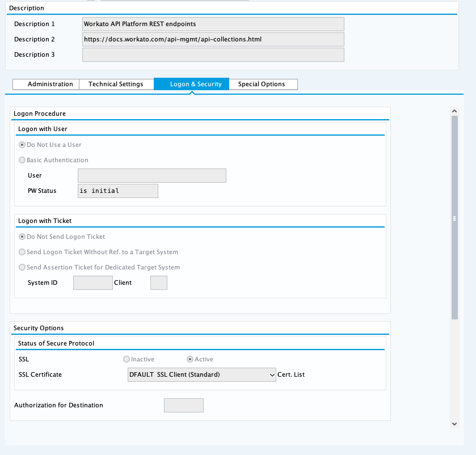476x455 pixels.
Task: Select the Description 2 URL field
Action: (x=213, y=39)
